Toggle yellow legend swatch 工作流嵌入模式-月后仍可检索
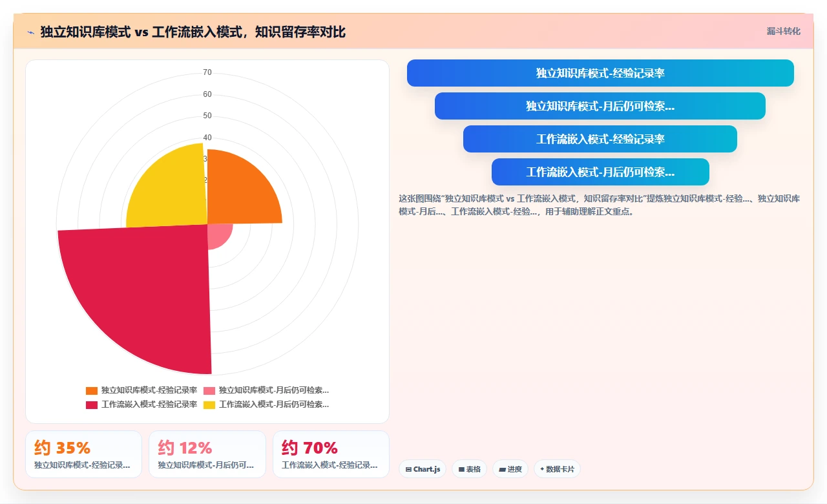This screenshot has height=504, width=827. pyautogui.click(x=209, y=404)
